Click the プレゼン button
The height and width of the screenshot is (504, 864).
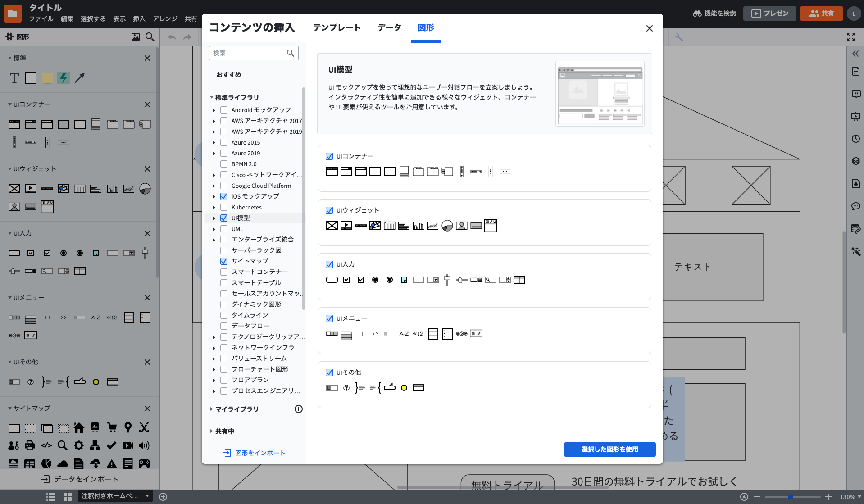click(769, 14)
